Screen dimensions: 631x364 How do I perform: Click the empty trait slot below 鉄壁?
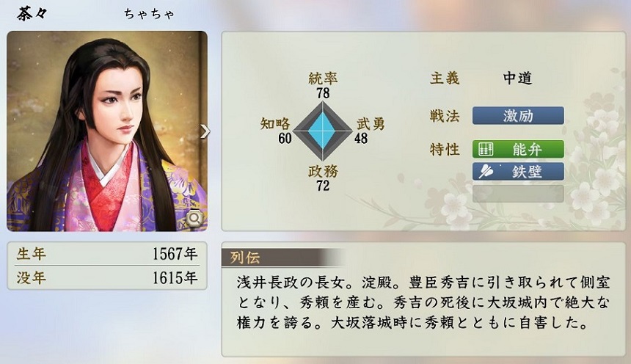point(518,194)
